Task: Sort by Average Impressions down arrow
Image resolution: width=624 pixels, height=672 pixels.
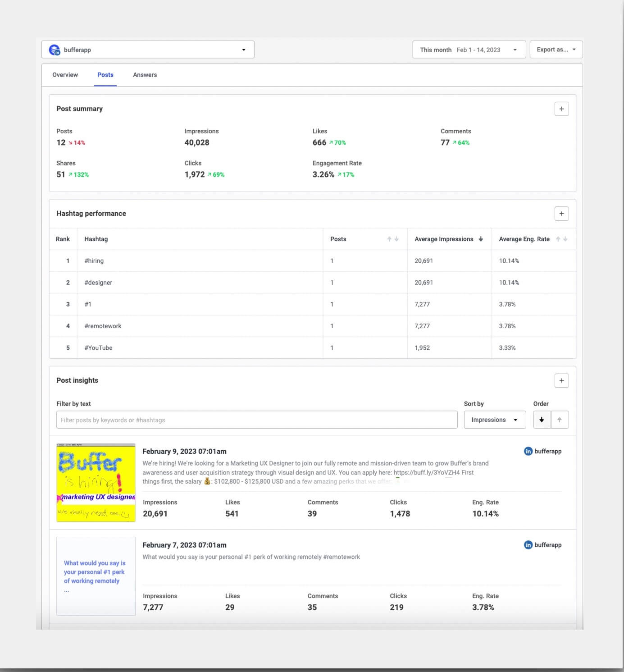Action: coord(481,239)
